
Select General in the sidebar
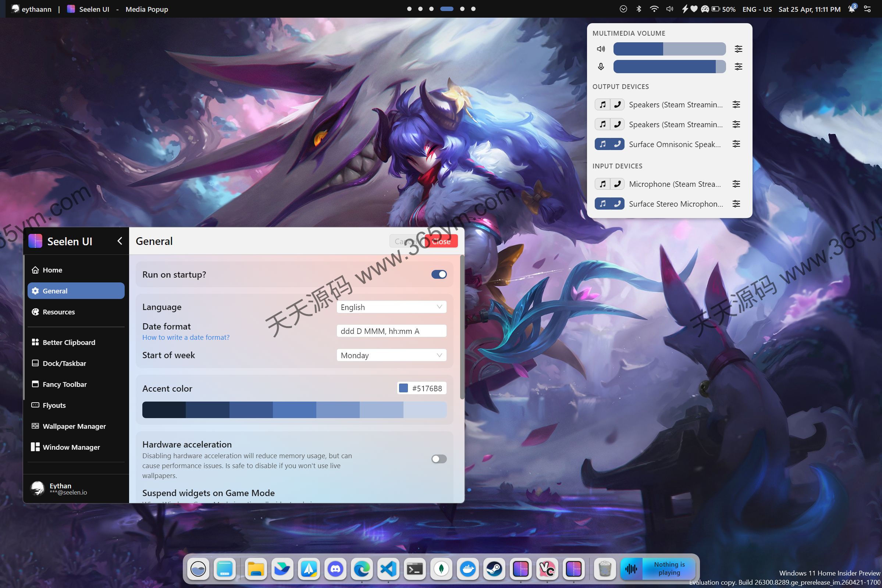coord(76,291)
